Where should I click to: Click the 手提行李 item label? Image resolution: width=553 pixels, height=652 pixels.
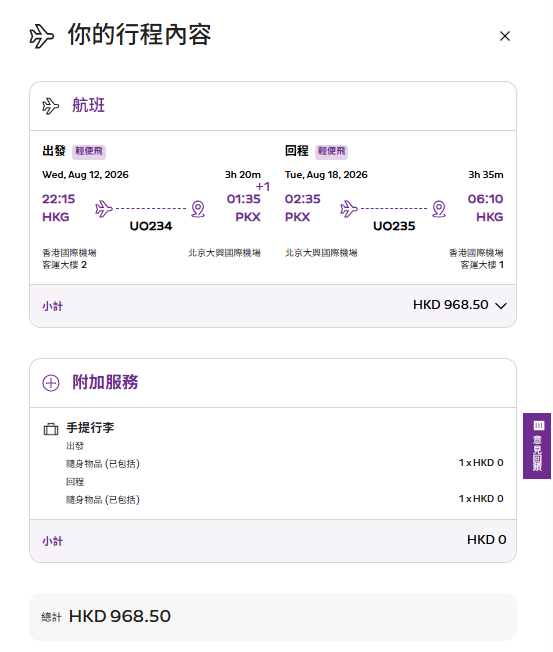coord(90,428)
